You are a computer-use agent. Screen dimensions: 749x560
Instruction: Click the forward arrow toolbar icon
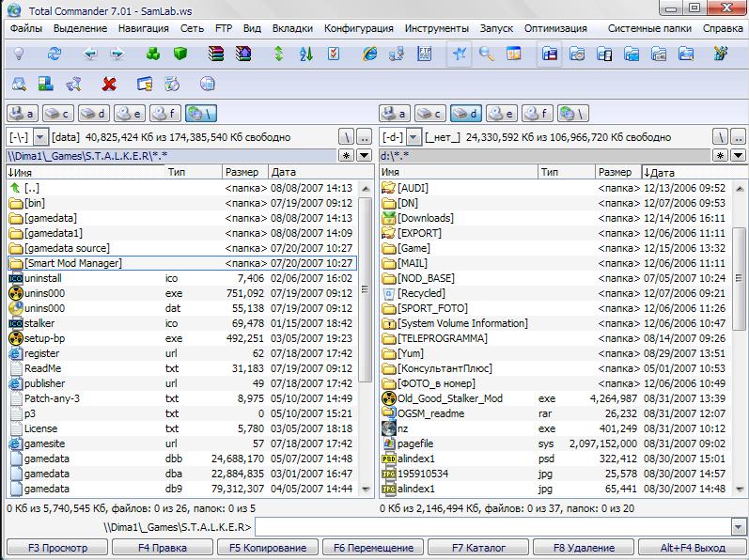click(x=117, y=54)
